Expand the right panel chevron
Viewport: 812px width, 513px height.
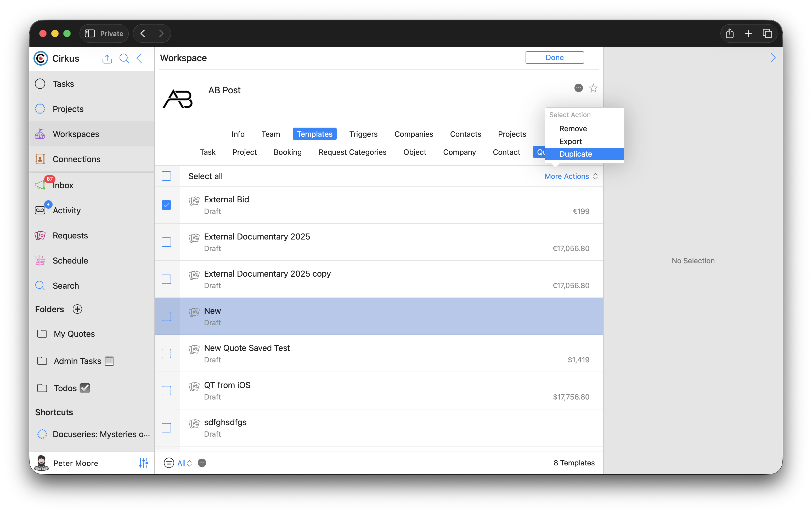pyautogui.click(x=772, y=58)
